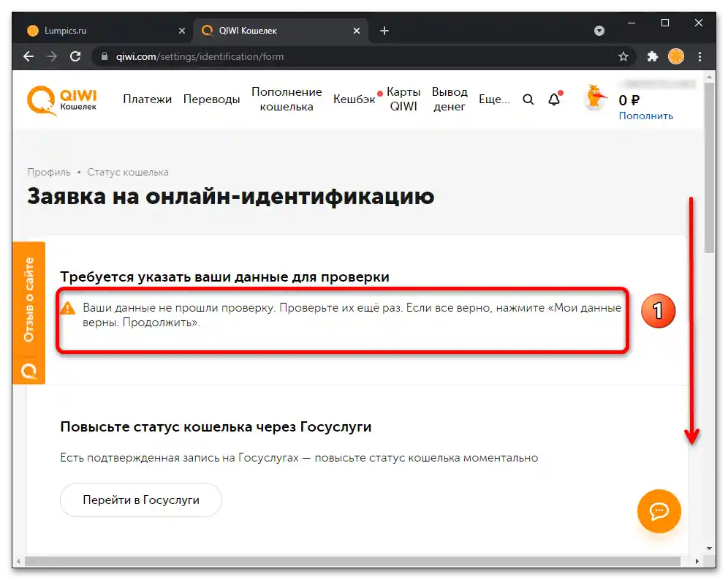
Task: Click heading Требуется указать ваши данные
Action: tap(224, 276)
